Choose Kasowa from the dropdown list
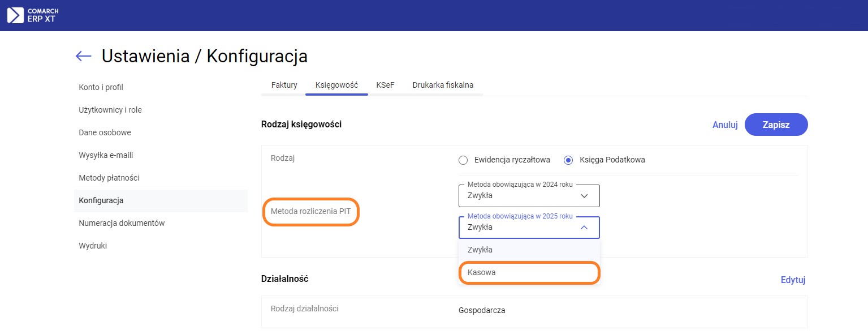Viewport: 868px width, 334px height. [x=529, y=272]
